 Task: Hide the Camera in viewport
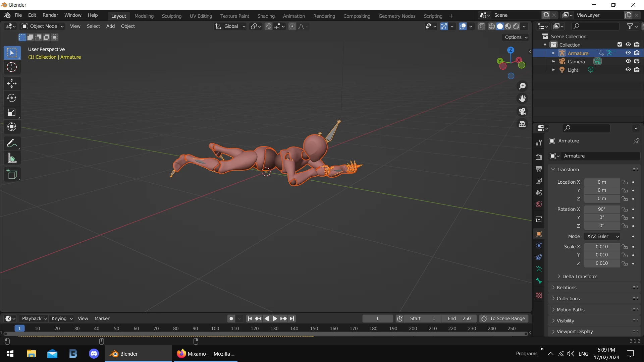pyautogui.click(x=628, y=61)
